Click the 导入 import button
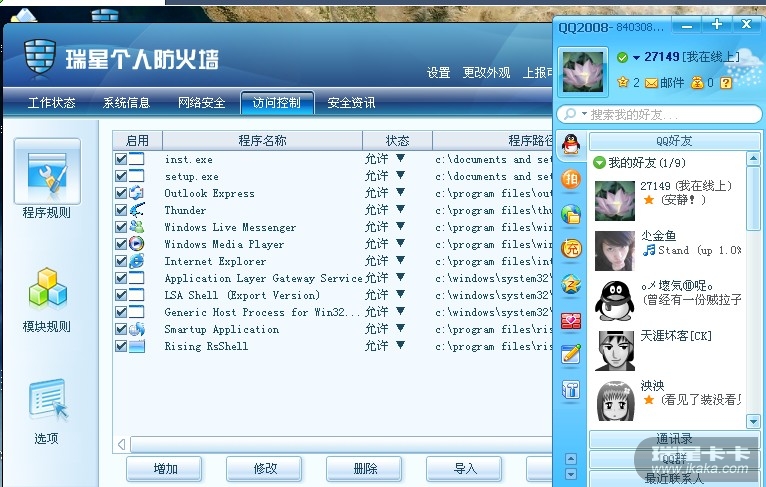This screenshot has width=766, height=487. [465, 469]
